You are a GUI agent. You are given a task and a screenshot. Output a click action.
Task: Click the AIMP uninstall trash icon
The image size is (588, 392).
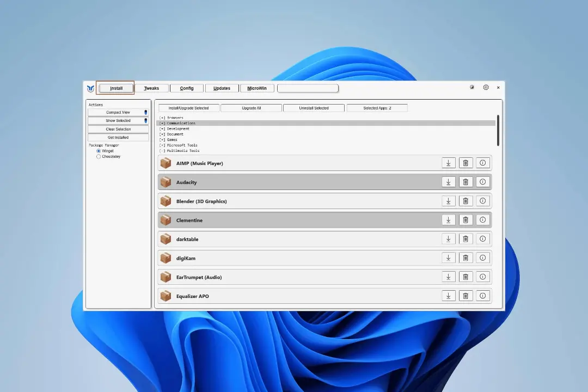[x=465, y=163]
